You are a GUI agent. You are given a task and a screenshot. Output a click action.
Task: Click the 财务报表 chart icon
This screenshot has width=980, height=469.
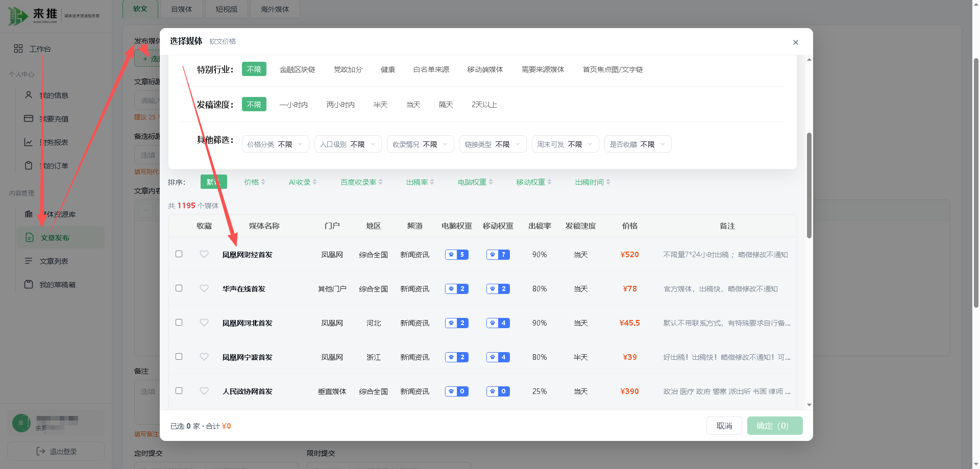tap(29, 142)
